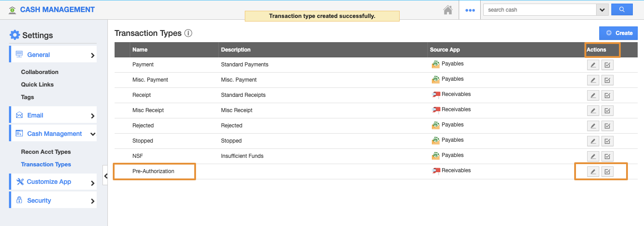Viewport: 644px width, 226px height.
Task: Click the info icon beside Transaction Types
Action: 188,33
